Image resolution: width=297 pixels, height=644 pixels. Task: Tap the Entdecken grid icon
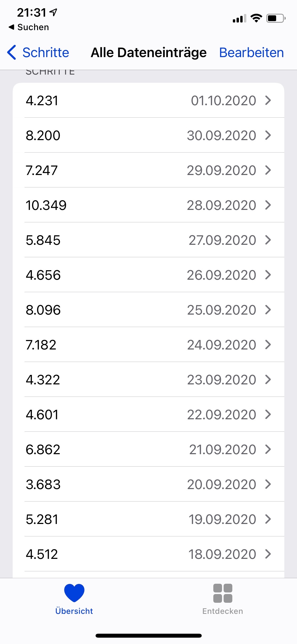point(223,593)
